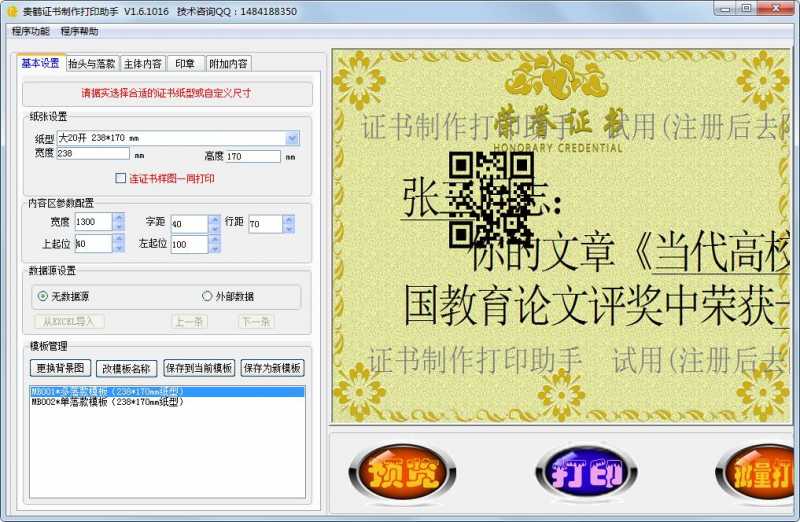Image resolution: width=800 pixels, height=522 pixels.
Task: Decrease the 行距 line spacing value
Action: tap(289, 229)
